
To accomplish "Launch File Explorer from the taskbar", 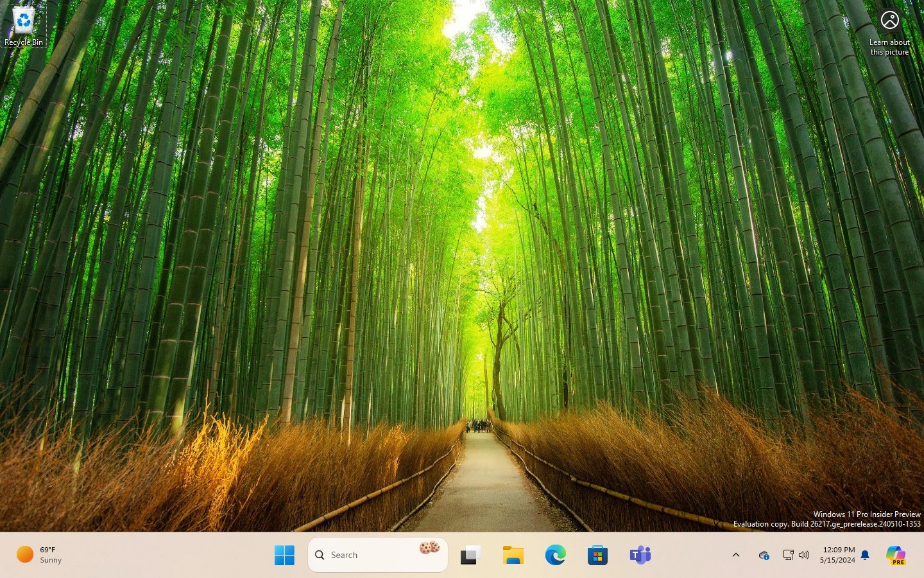I will (x=513, y=555).
